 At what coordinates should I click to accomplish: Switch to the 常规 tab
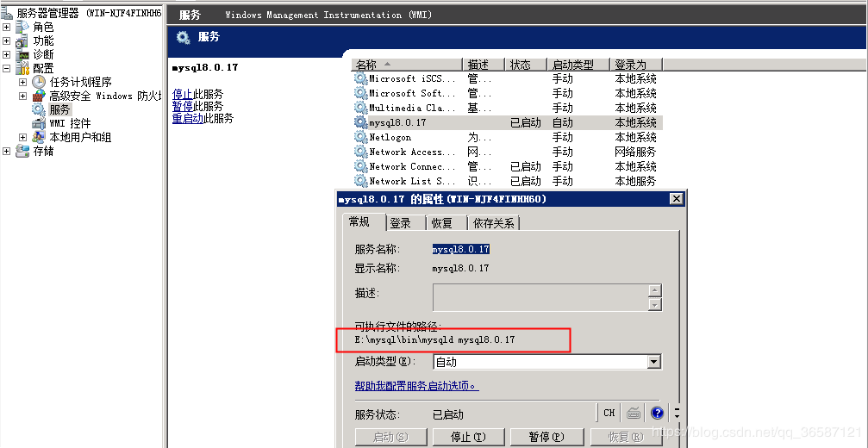(x=363, y=221)
